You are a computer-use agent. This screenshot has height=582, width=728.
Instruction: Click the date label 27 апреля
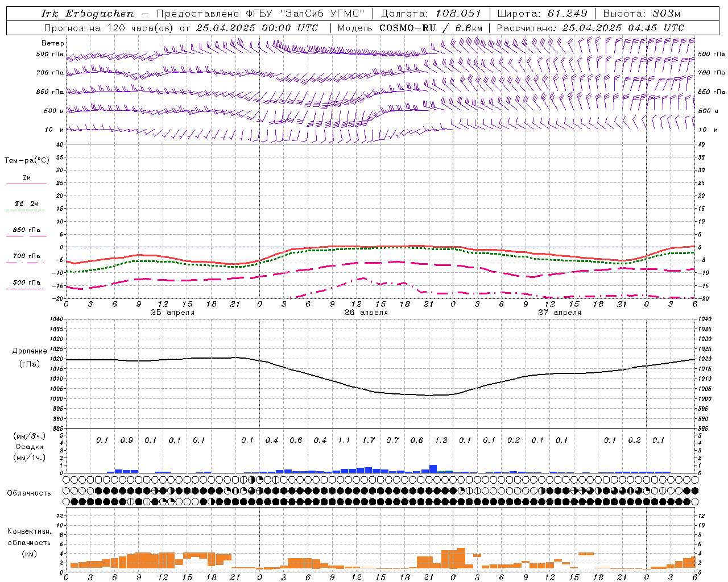pos(560,313)
